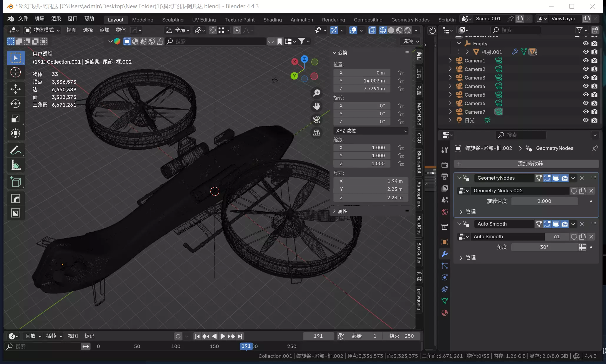
Task: Open the Object Data properties tab
Action: tap(445, 301)
